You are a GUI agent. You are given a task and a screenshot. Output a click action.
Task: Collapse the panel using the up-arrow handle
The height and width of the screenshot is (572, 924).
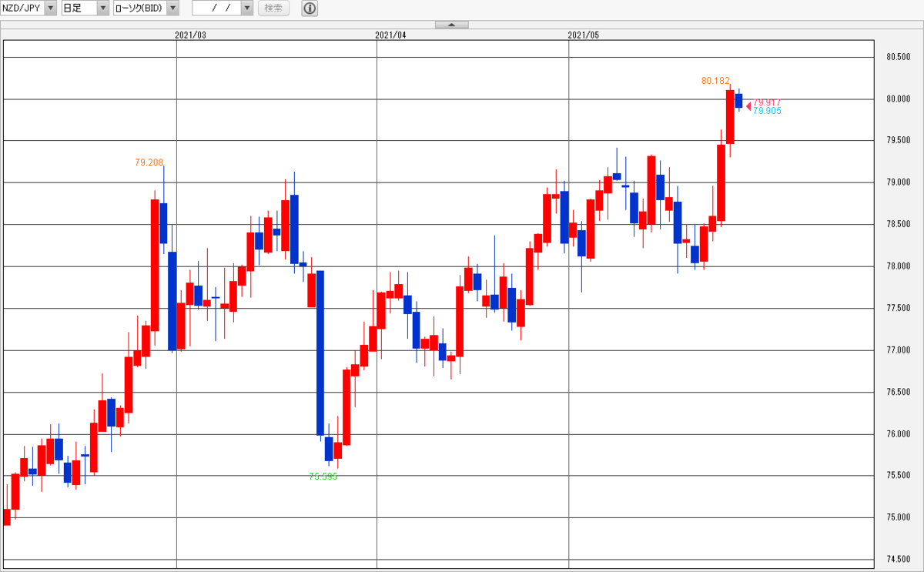click(452, 25)
